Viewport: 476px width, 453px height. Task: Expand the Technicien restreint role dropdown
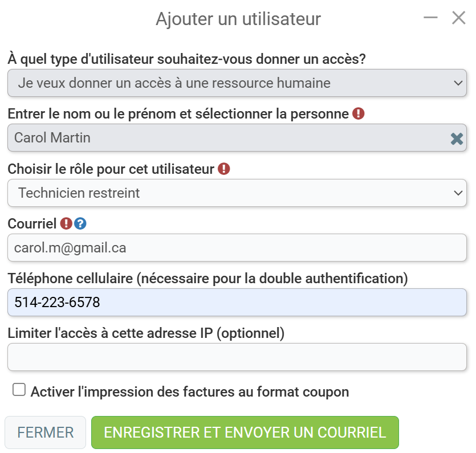pyautogui.click(x=237, y=193)
